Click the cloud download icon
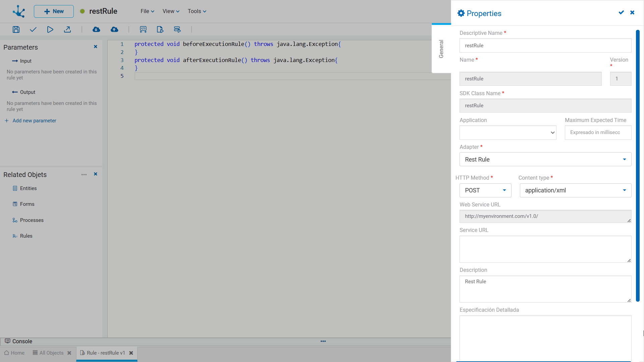Image resolution: width=644 pixels, height=362 pixels. (x=96, y=29)
